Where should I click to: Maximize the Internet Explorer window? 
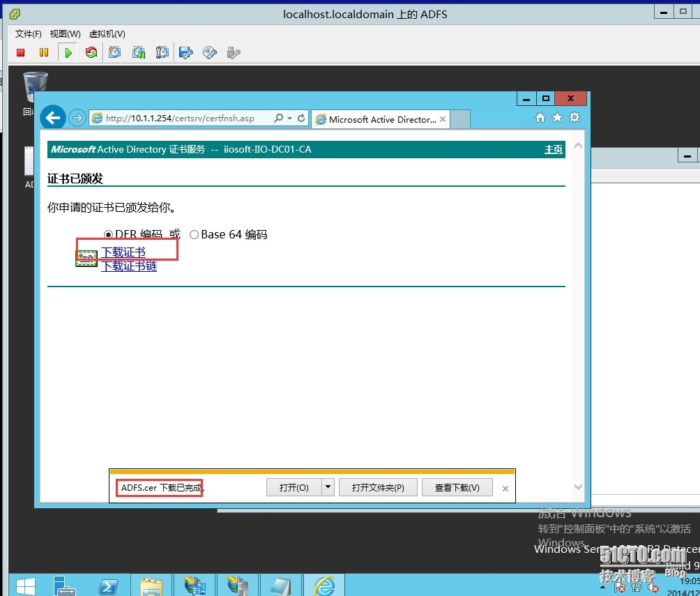[545, 99]
